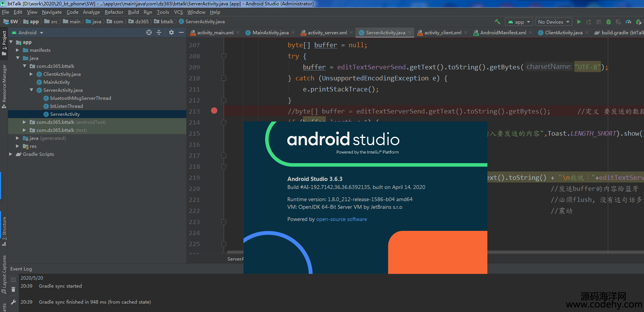Open the app run configuration dropdown
This screenshot has width=644, height=312.
coord(519,22)
